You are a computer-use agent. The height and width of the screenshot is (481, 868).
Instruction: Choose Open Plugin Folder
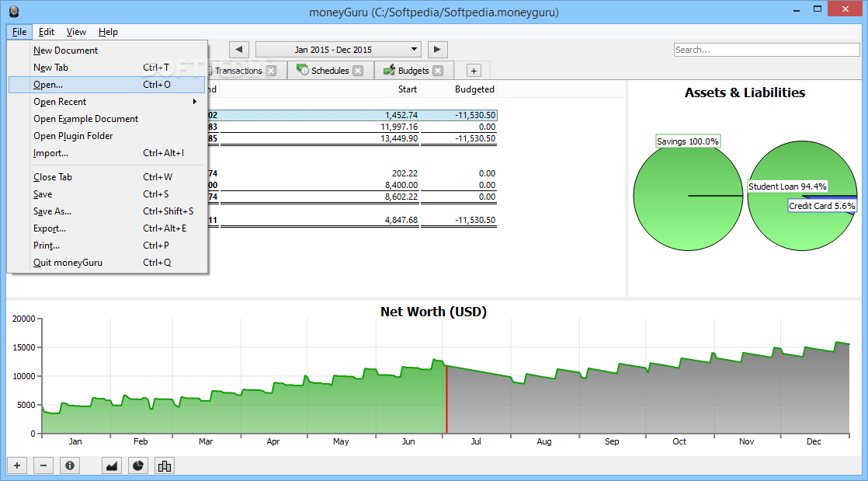(108, 136)
